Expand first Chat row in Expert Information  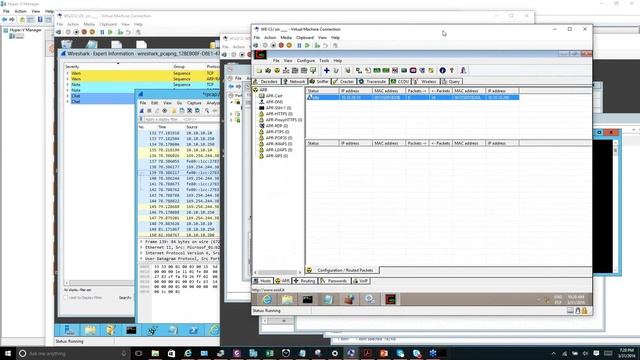click(68, 96)
